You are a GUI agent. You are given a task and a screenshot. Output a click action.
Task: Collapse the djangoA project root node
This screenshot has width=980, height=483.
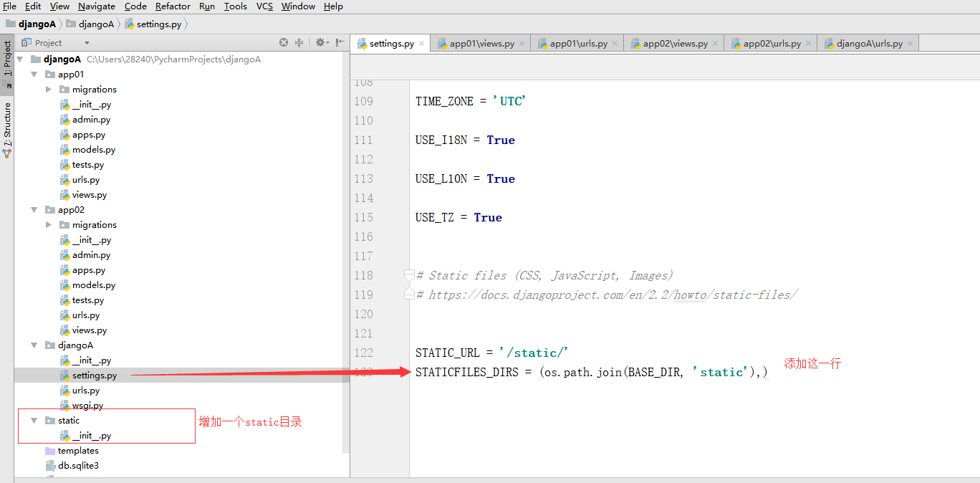point(19,59)
